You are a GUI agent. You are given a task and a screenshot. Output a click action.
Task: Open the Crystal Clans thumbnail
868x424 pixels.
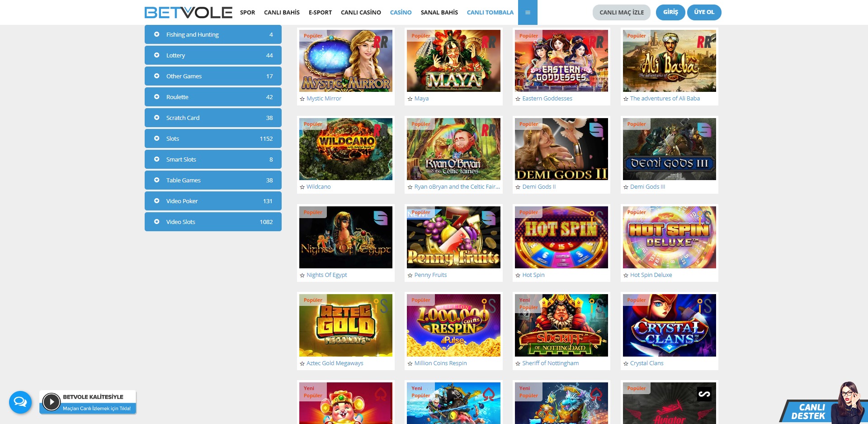coord(670,325)
